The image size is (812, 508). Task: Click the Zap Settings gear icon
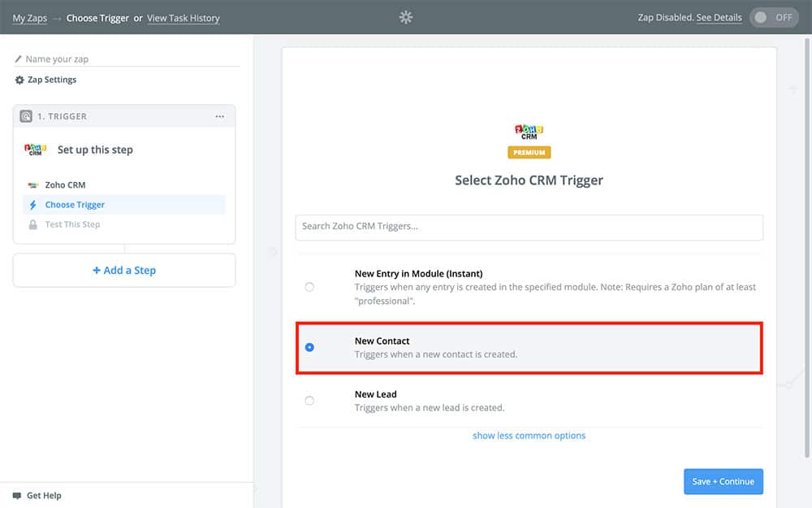point(19,80)
